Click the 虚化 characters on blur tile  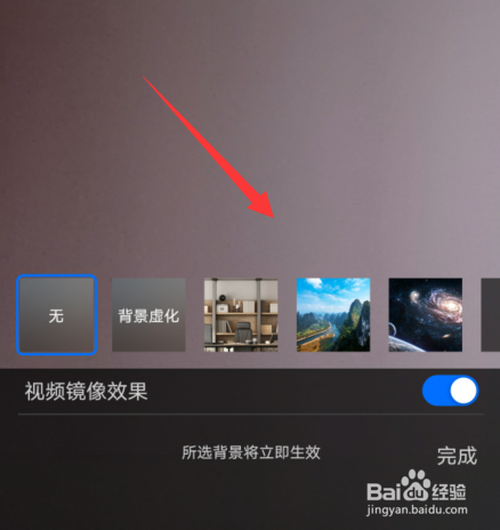[x=164, y=316]
